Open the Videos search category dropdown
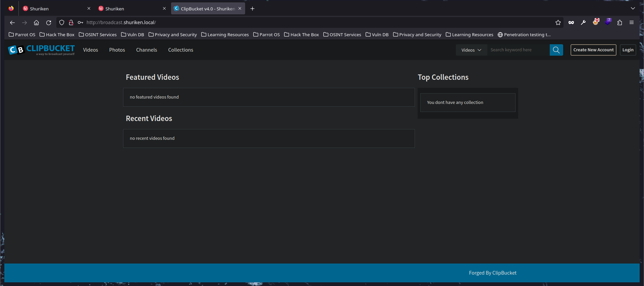The width and height of the screenshot is (644, 286). [x=471, y=50]
